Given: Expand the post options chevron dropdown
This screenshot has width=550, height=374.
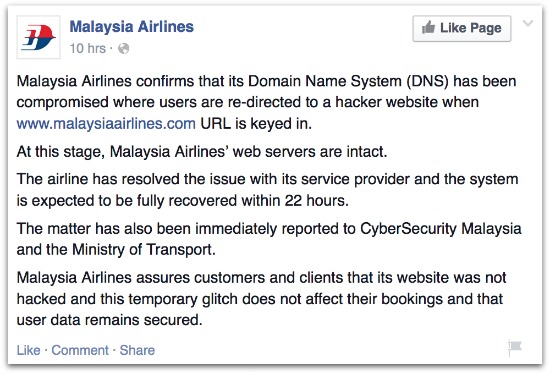Looking at the screenshot, I should pos(528,23).
